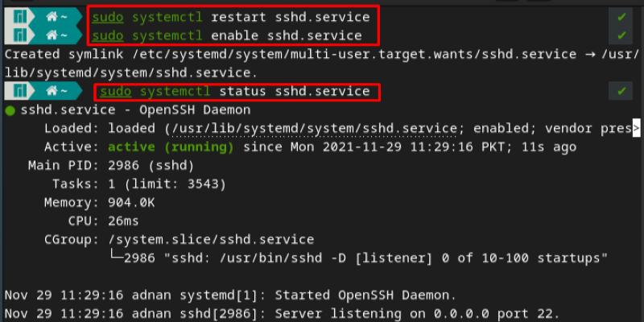Click the 'Server listening on 0.0.0.0 port 22' line
The width and height of the screenshot is (644, 322).
280,313
